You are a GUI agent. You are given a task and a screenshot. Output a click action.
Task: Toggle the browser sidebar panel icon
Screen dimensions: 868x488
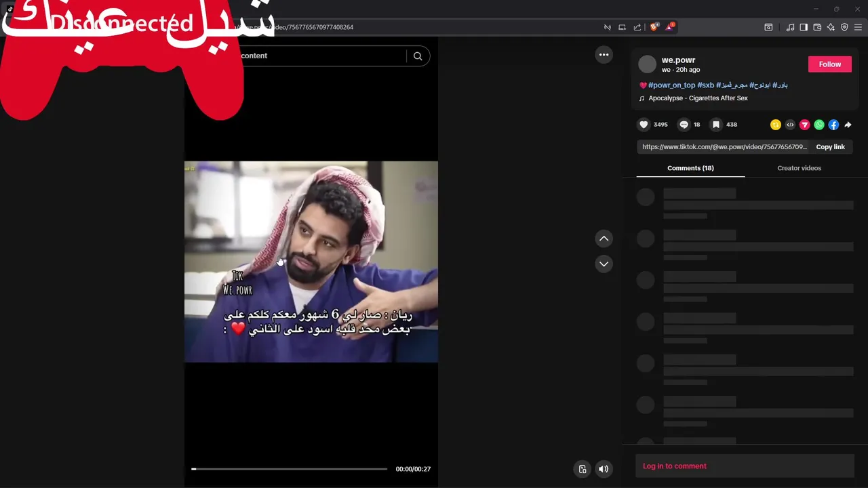804,27
